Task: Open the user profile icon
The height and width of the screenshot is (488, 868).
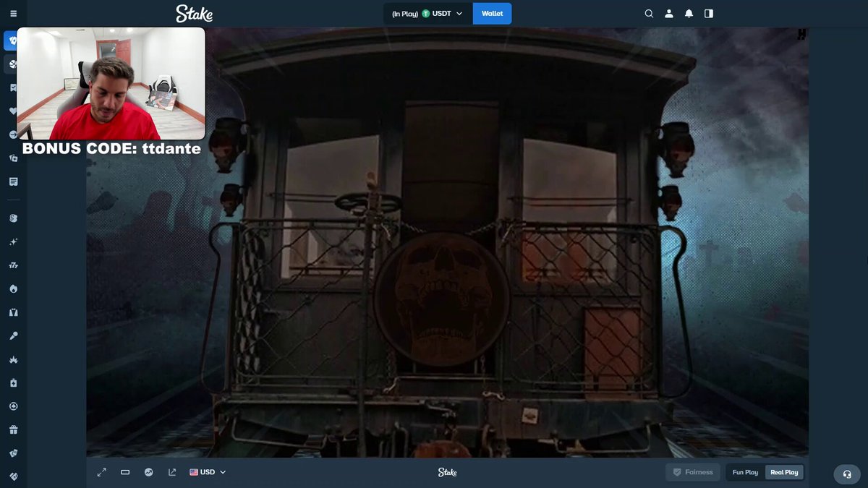Action: (669, 14)
